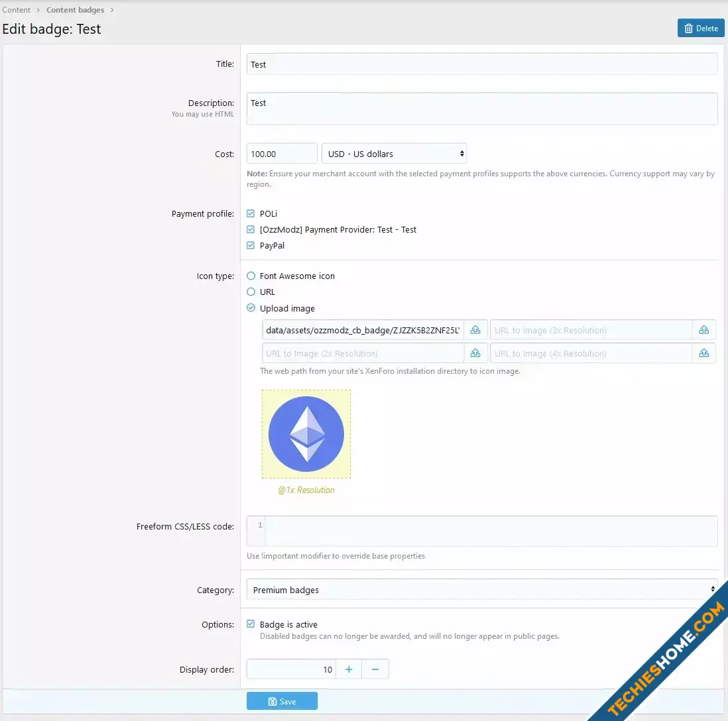Decrease display order with minus button
The width and height of the screenshot is (728, 721).
375,669
